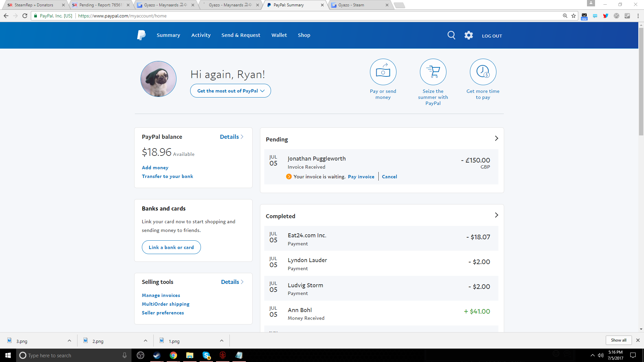Open Steam from the taskbar
This screenshot has height=362, width=644.
click(157, 355)
